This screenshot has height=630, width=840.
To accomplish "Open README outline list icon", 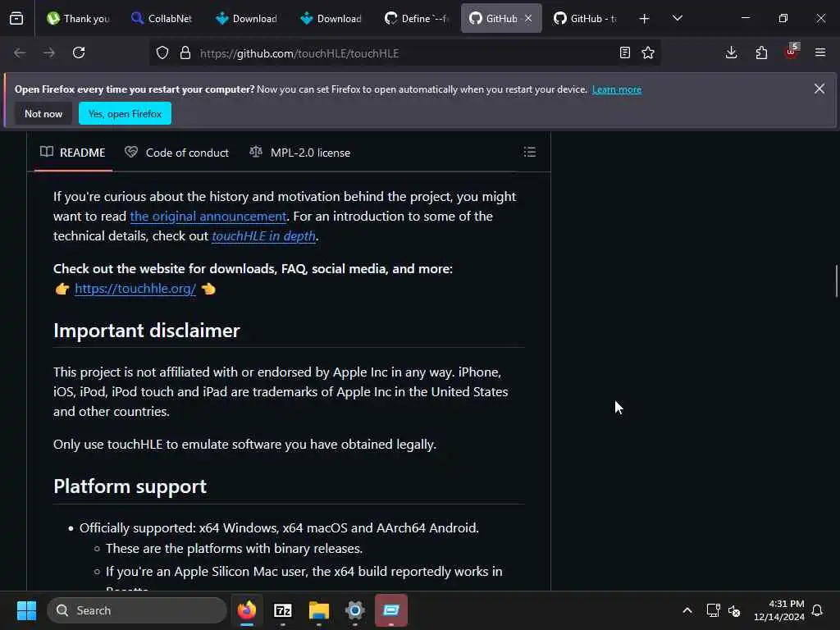I will click(530, 152).
